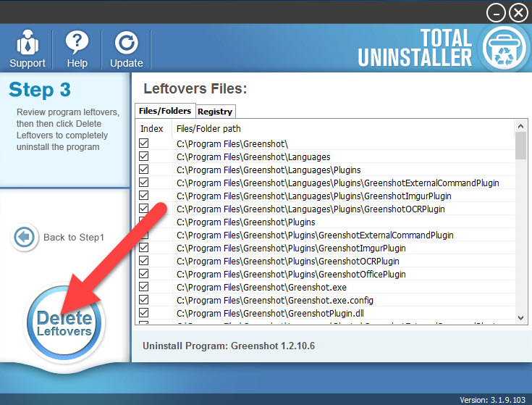
Task: Uncheck the Greenshot\Languages folder checkbox
Action: (x=144, y=156)
